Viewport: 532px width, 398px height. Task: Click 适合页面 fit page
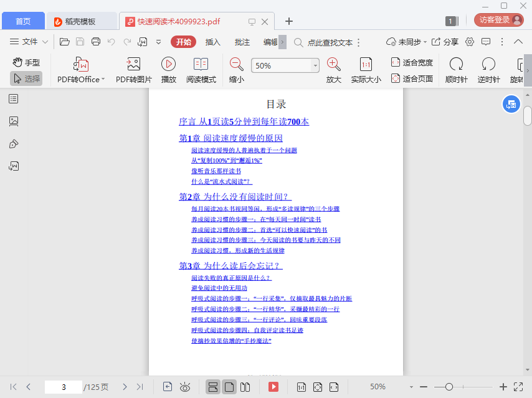[x=412, y=78]
